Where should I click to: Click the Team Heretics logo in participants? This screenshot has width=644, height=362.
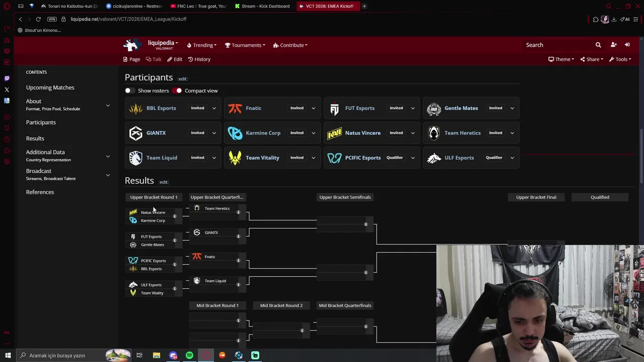(434, 133)
